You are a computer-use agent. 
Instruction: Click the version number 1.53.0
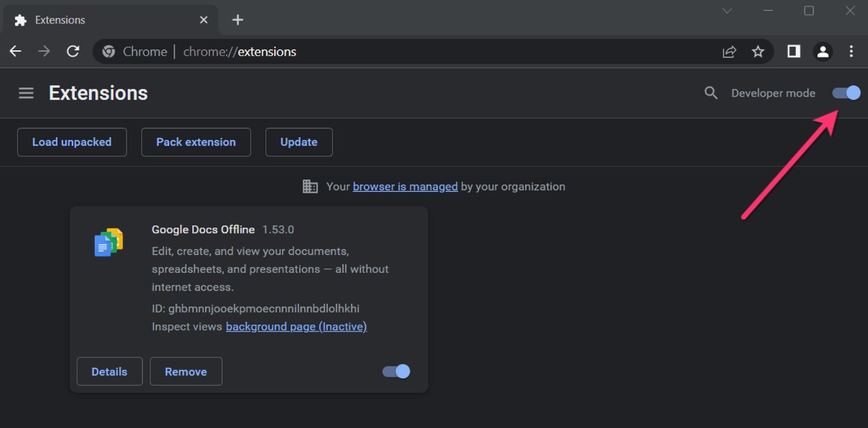pos(278,230)
